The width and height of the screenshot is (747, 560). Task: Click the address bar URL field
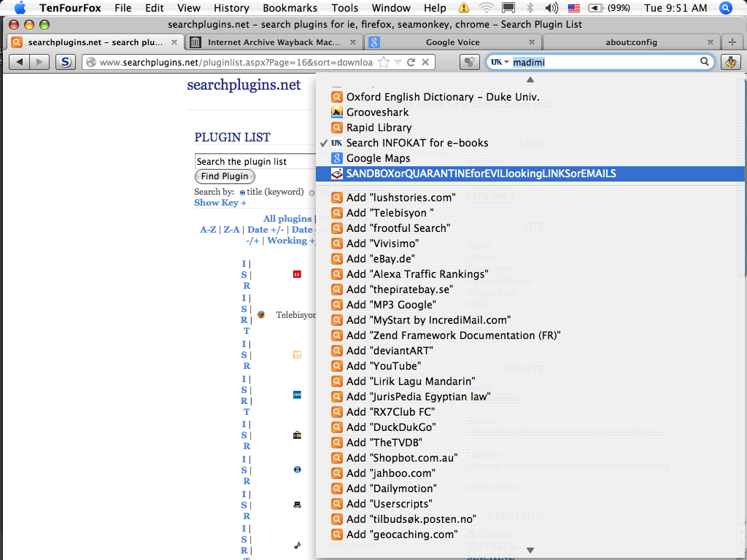[237, 62]
